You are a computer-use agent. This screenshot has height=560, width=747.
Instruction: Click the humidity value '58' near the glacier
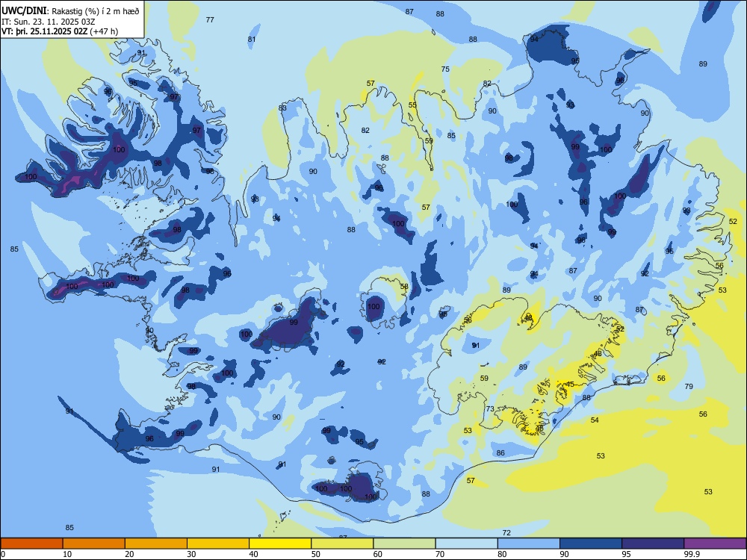[404, 287]
